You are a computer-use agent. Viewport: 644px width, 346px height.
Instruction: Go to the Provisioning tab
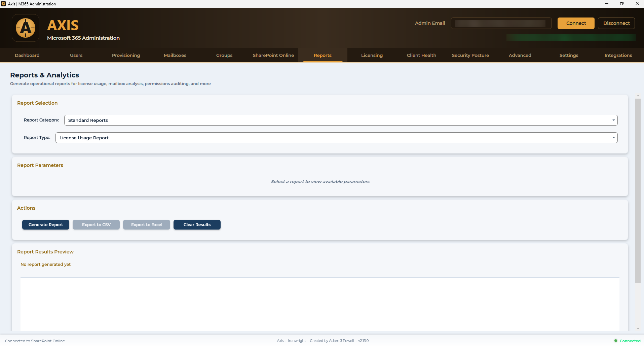tap(126, 55)
